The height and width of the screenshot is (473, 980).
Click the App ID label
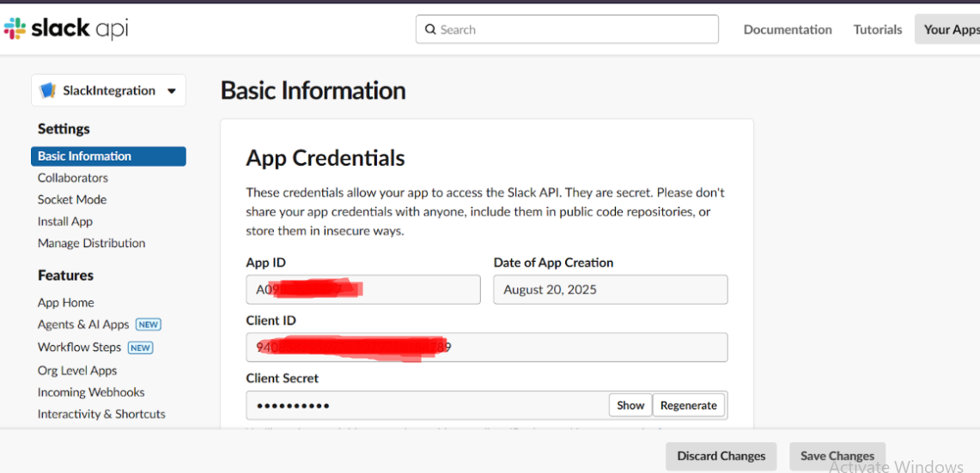265,263
